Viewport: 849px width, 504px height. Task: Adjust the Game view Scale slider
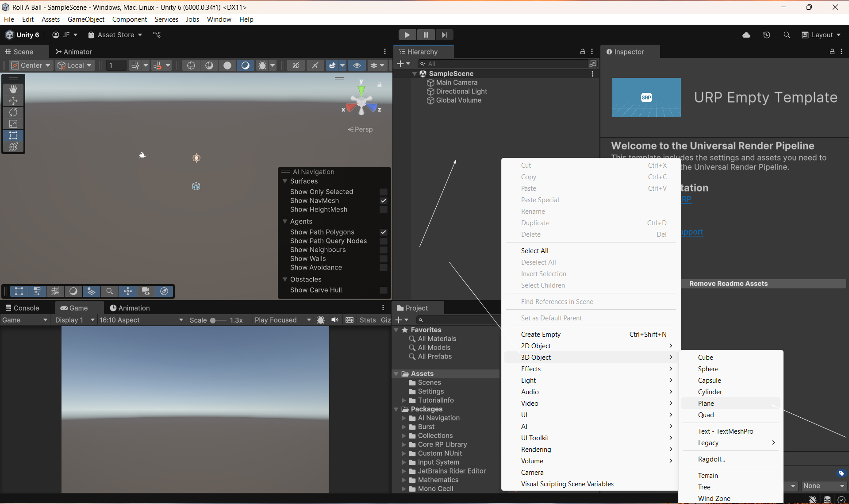point(213,320)
